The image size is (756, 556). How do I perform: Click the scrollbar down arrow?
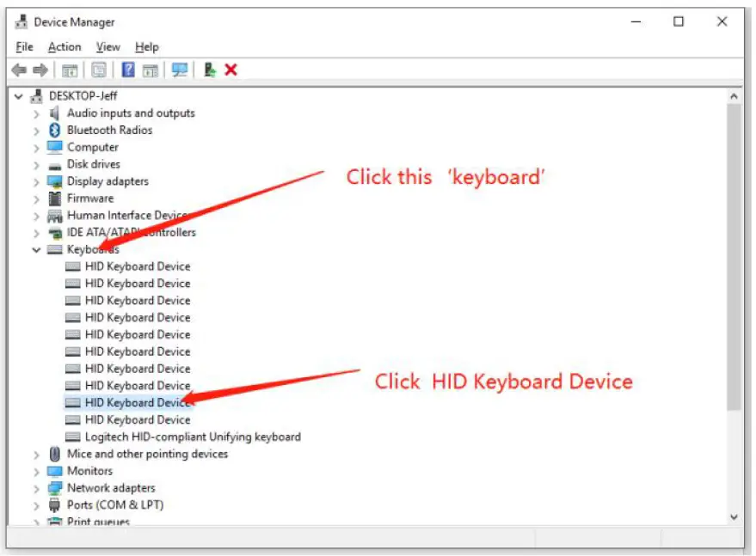pyautogui.click(x=734, y=517)
